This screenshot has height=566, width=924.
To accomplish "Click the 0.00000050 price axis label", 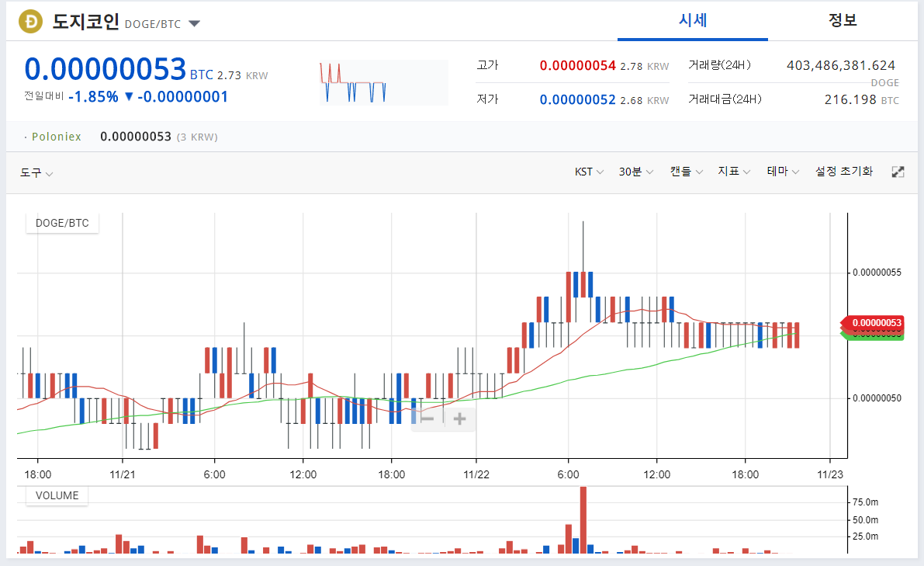I will (877, 398).
